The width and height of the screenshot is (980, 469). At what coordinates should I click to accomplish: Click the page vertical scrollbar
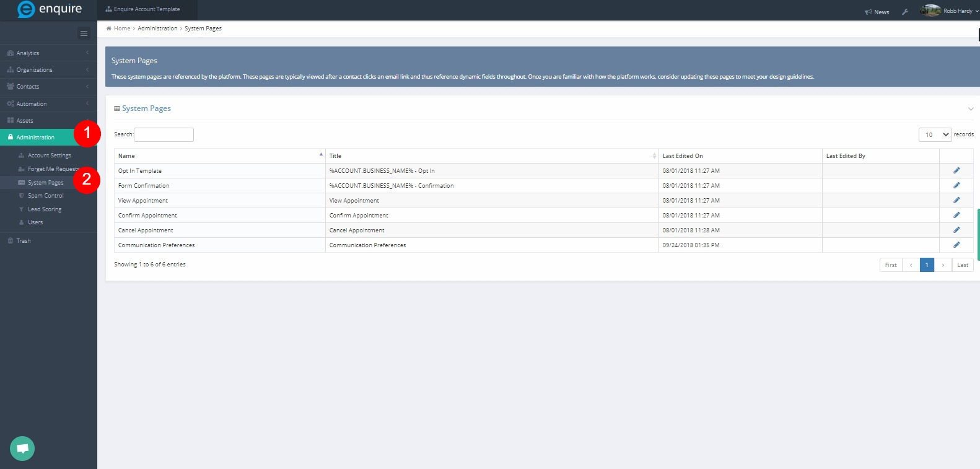tap(978, 234)
